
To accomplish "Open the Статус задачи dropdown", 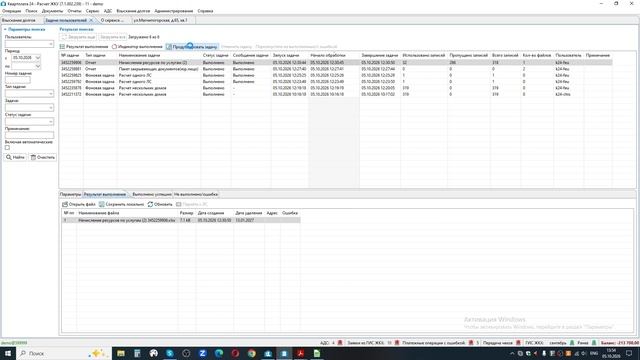I will (51, 121).
